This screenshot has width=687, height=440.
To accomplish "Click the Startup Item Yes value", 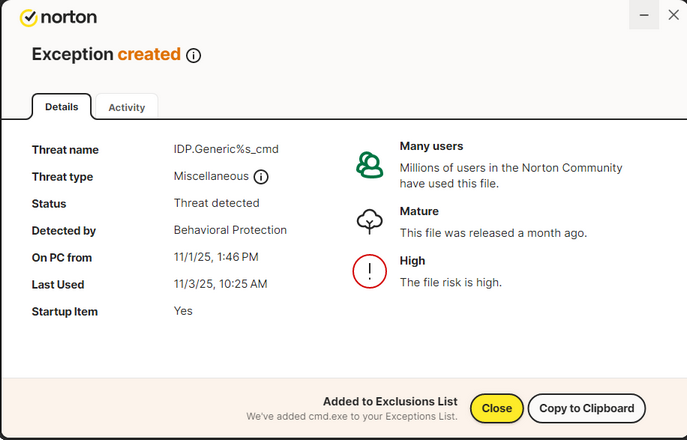I will (183, 311).
